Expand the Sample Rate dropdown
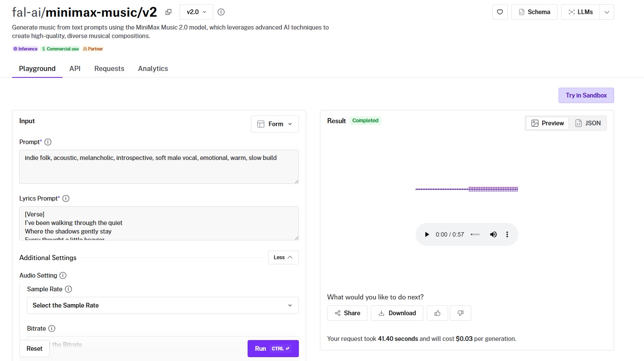644x361 pixels. (x=162, y=305)
